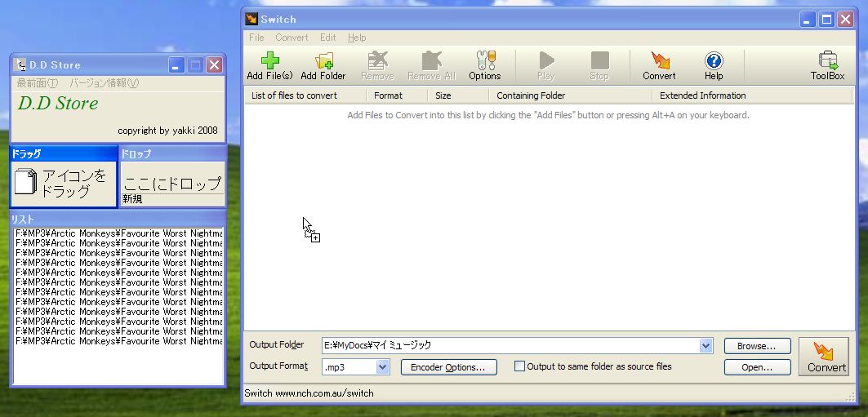Click the Play toolbar button
This screenshot has width=868, height=417.
pos(545,66)
